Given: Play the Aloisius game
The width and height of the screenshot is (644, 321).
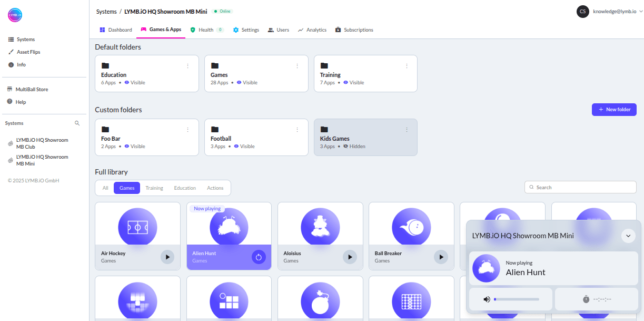Looking at the screenshot, I should coord(350,257).
